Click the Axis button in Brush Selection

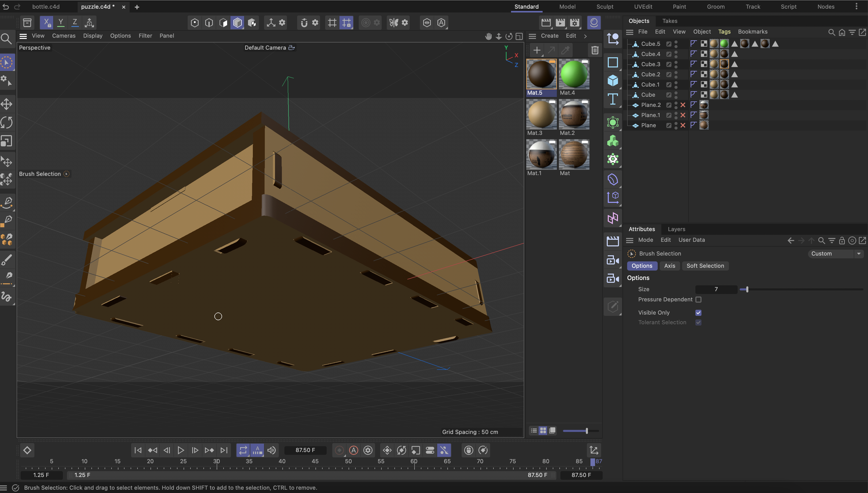point(670,266)
